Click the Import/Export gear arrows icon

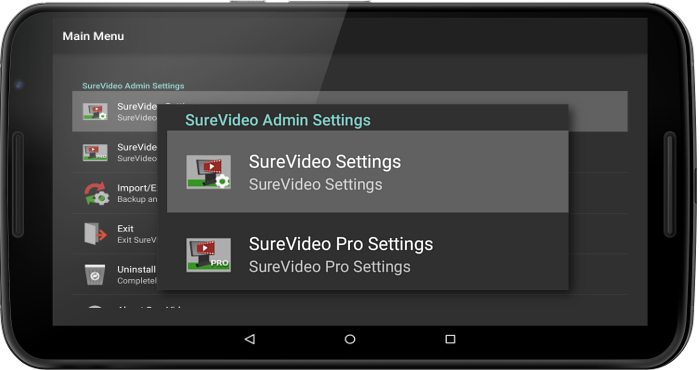point(97,193)
